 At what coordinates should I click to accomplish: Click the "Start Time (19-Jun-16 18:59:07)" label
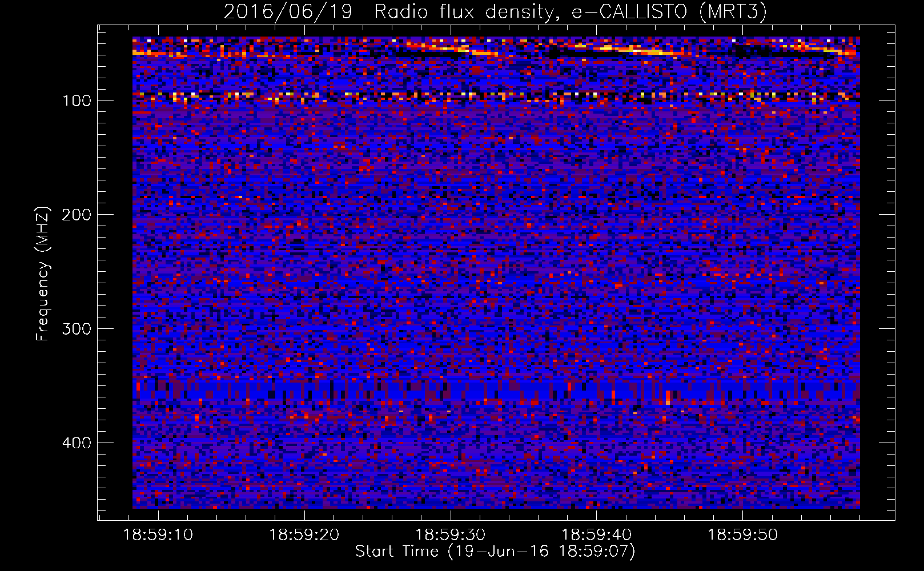pyautogui.click(x=495, y=552)
